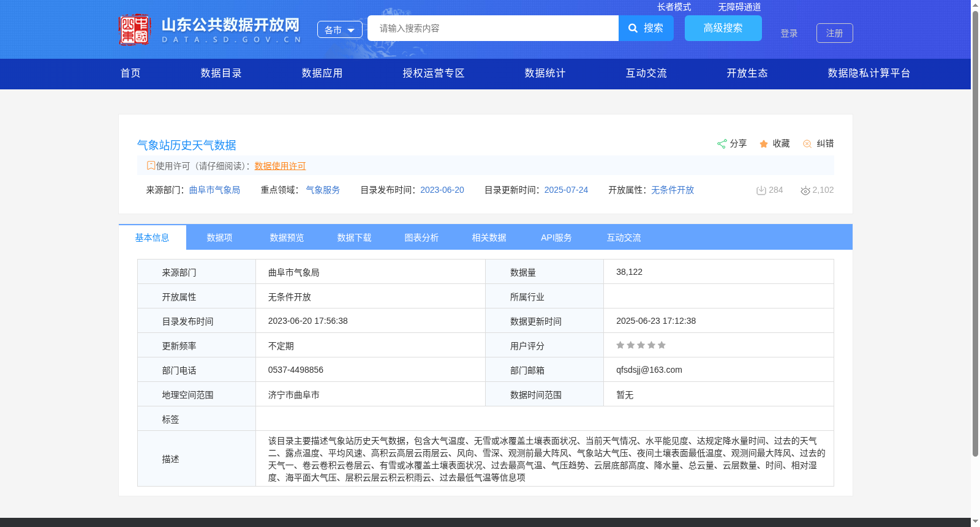The image size is (980, 527).
Task: Click the Shandong public data site logo
Action: (209, 29)
